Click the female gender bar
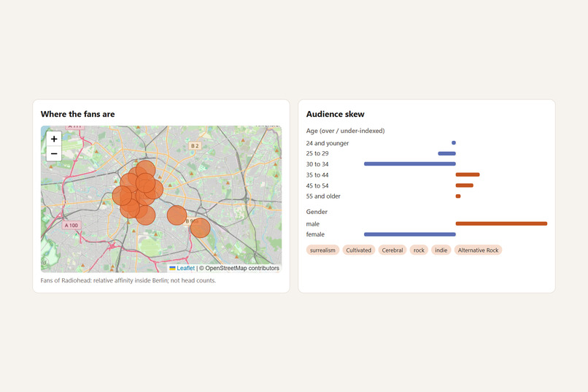The image size is (588, 392). [410, 234]
